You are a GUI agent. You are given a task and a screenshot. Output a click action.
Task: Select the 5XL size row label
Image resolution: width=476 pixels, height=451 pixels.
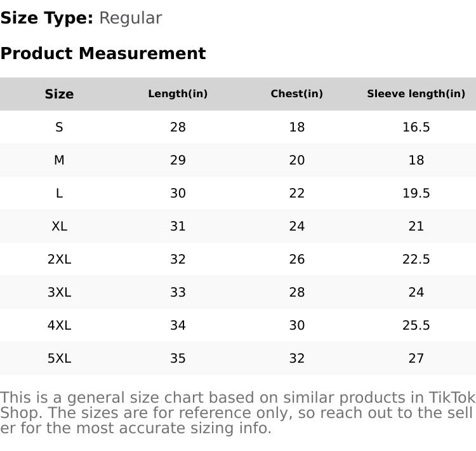tap(59, 358)
